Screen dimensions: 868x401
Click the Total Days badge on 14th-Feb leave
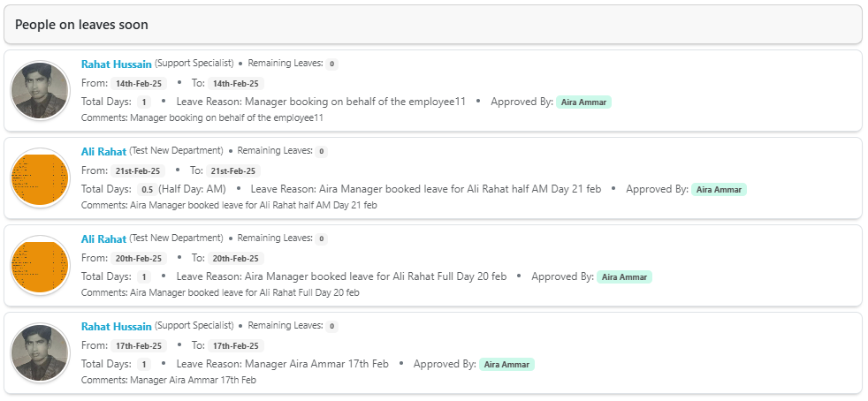144,102
